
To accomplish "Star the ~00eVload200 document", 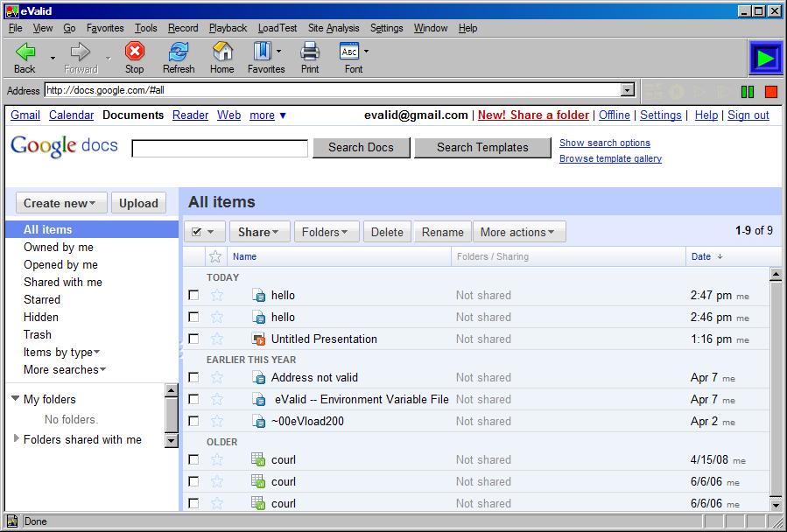I will tap(217, 421).
